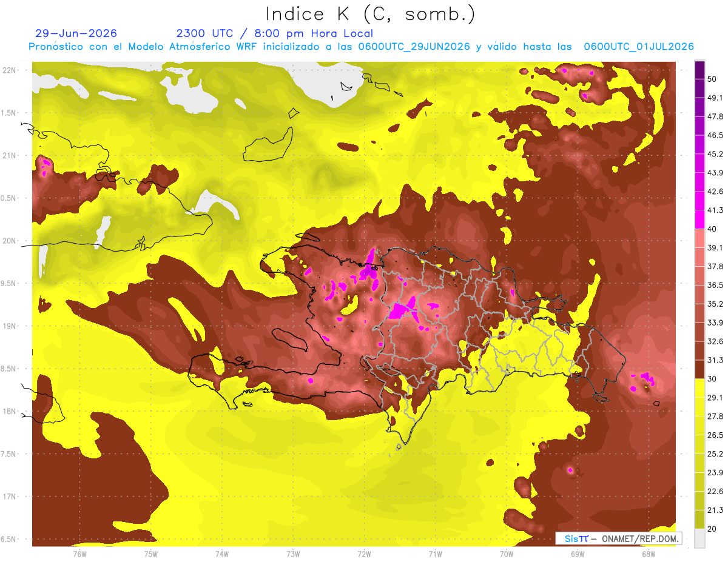728x562 pixels.
Task: Click the magenta legend swatch between 40 and 41.3
Action: [699, 219]
